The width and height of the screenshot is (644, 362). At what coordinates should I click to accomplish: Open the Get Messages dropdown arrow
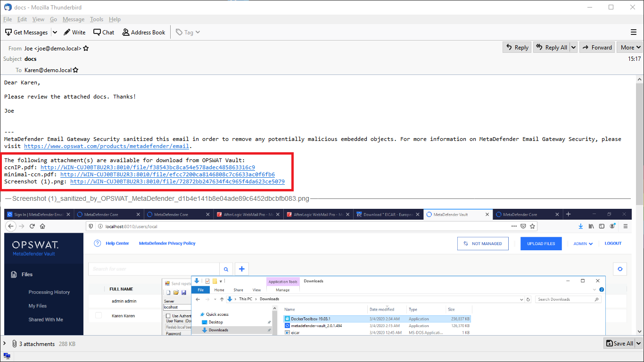[x=55, y=33]
